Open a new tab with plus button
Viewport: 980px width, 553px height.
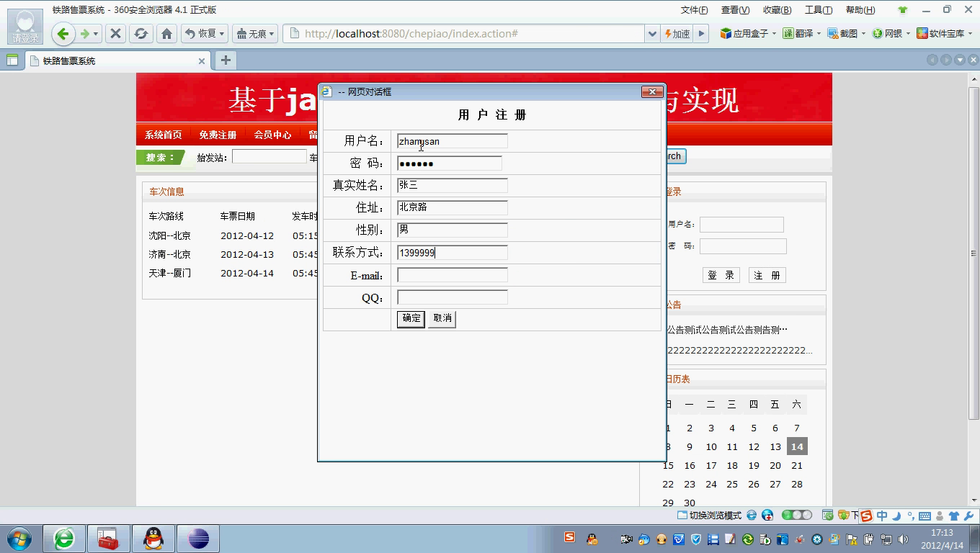point(226,60)
